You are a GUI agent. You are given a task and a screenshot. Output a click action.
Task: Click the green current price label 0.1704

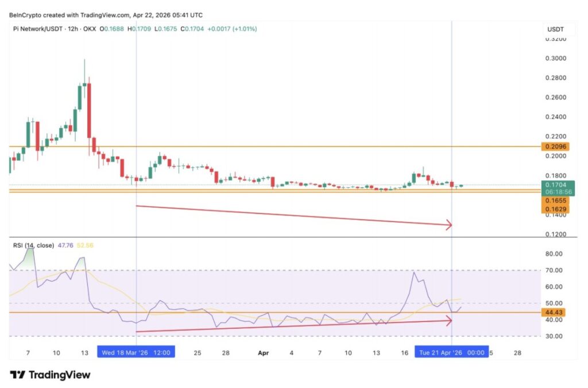coord(556,185)
